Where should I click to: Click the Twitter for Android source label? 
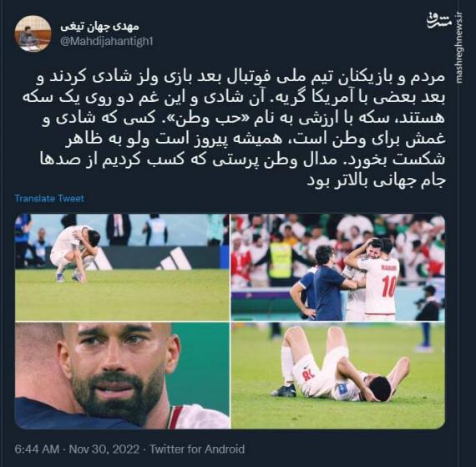pyautogui.click(x=197, y=449)
